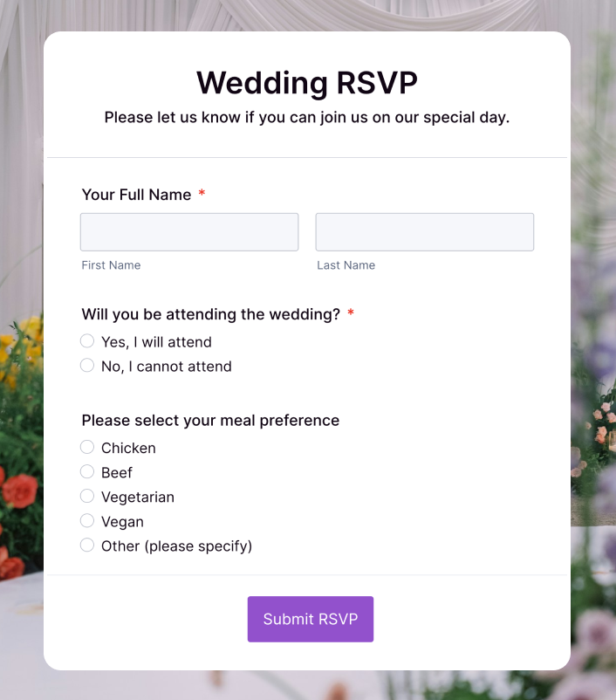Click the attending question label

[211, 314]
